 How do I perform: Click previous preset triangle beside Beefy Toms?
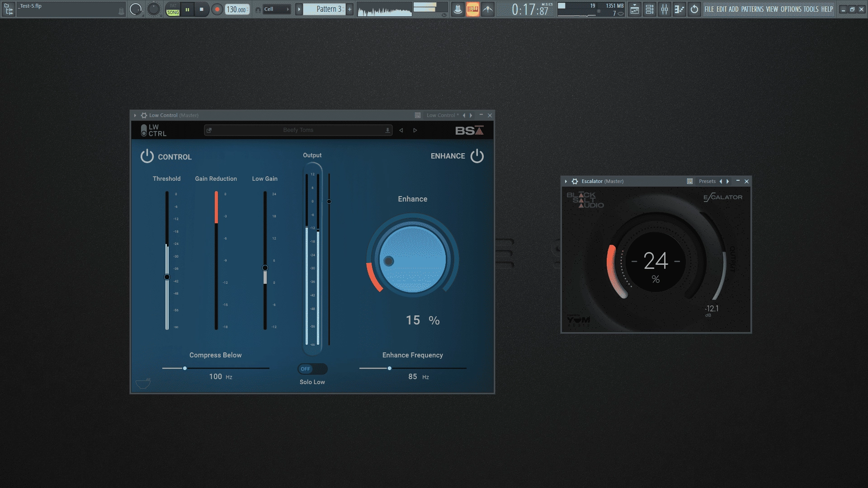point(401,130)
